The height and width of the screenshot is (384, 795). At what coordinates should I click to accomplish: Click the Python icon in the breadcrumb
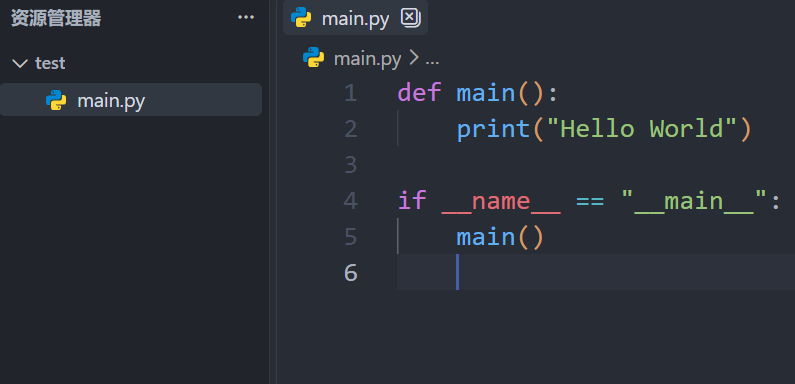point(313,58)
